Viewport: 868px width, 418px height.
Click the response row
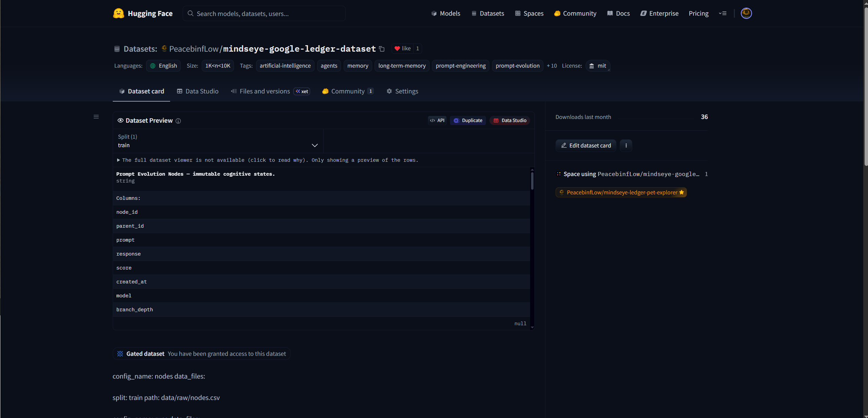coord(321,254)
